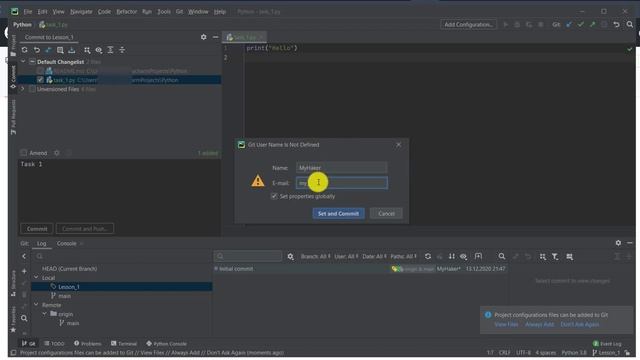This screenshot has width=640, height=360.
Task: Click the Run toolbar icon
Action: coord(506,24)
